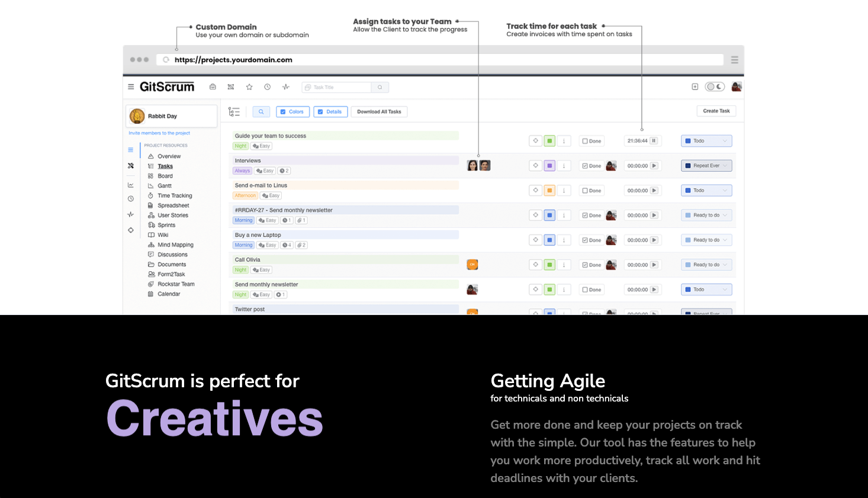The width and height of the screenshot is (868, 498).
Task: Select the tools icon in the left rail
Action: [x=131, y=166]
